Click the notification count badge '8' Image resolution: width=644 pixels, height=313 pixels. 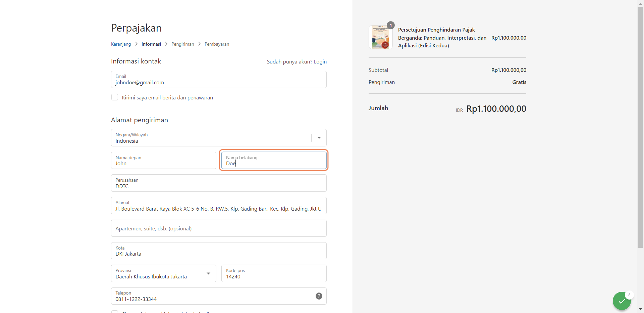[630, 295]
